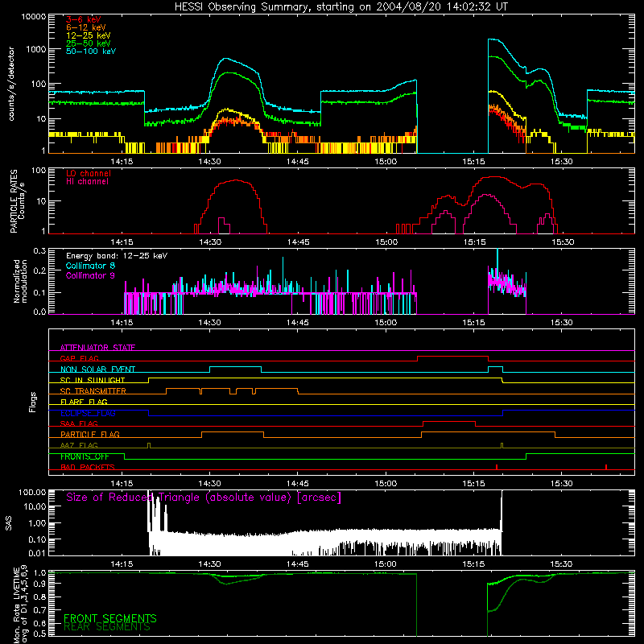The width and height of the screenshot is (644, 644).
Task: Click the SC_TRANSMITTER flag label
Action: (93, 391)
